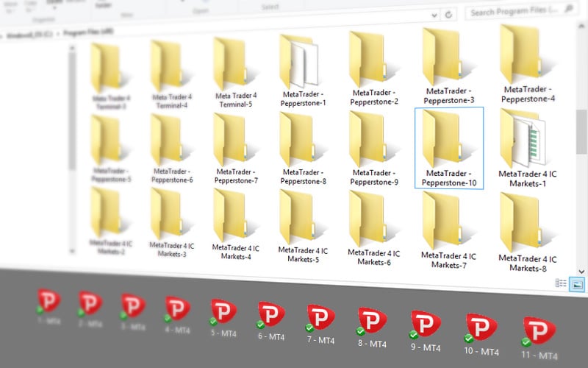This screenshot has width=588, height=368.
Task: Select the MetaTrader - Pepperstone-3 folder
Action: [448, 67]
